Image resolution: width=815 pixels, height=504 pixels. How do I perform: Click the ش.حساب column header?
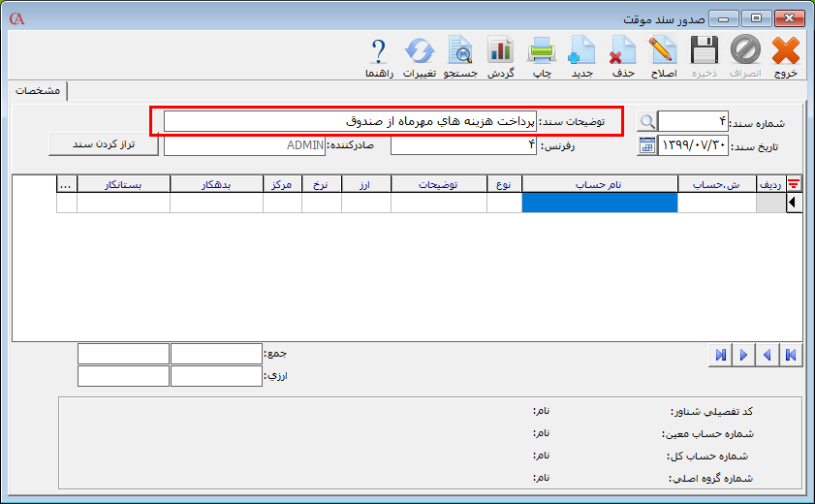[x=717, y=184]
